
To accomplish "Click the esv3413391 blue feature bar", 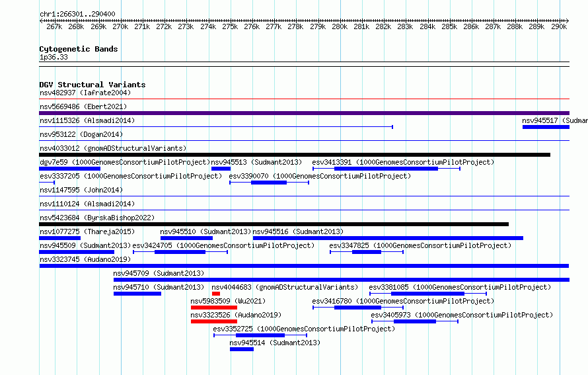I will [x=386, y=169].
